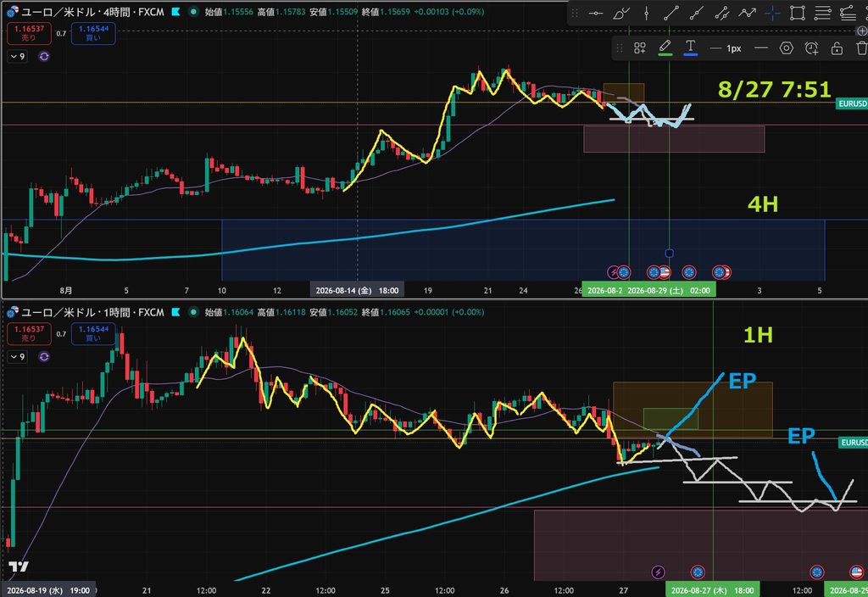Click EURUSD price label on 4-hour chart axis
Image resolution: width=868 pixels, height=597 pixels.
point(852,103)
